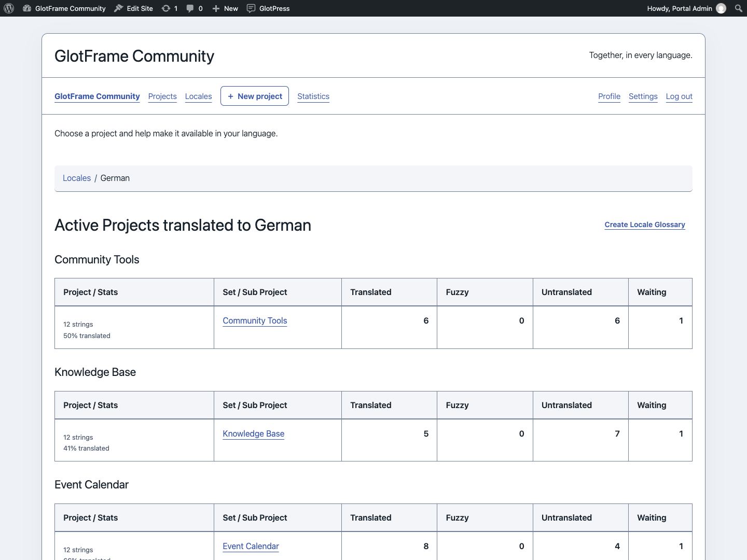Viewport: 747px width, 560px height.
Task: Click the Waiting count for Knowledge Base
Action: tap(681, 434)
